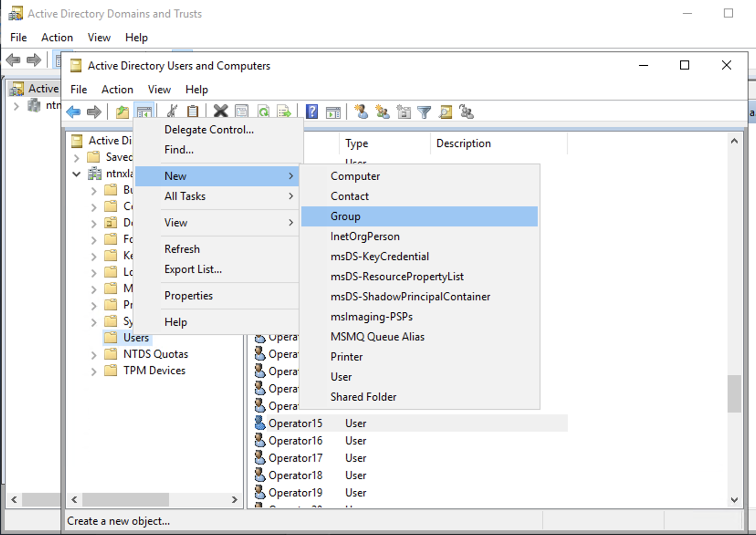This screenshot has height=535, width=756.
Task: Open Help via blue question mark icon
Action: (x=312, y=111)
